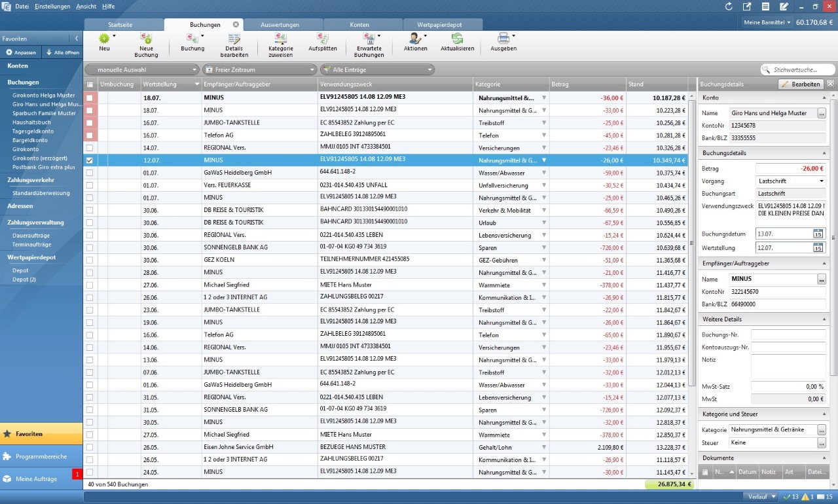
Task: Uncheck the selected 12.07. MINUS row checkbox
Action: pyautogui.click(x=90, y=160)
